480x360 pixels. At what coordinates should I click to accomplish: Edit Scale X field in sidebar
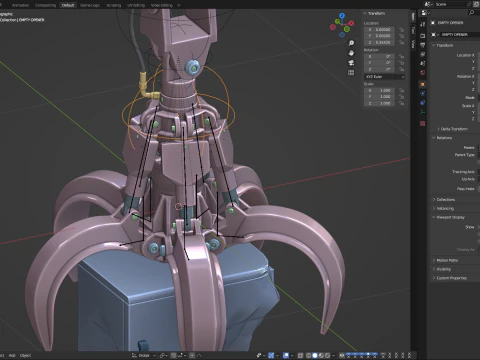[379, 90]
